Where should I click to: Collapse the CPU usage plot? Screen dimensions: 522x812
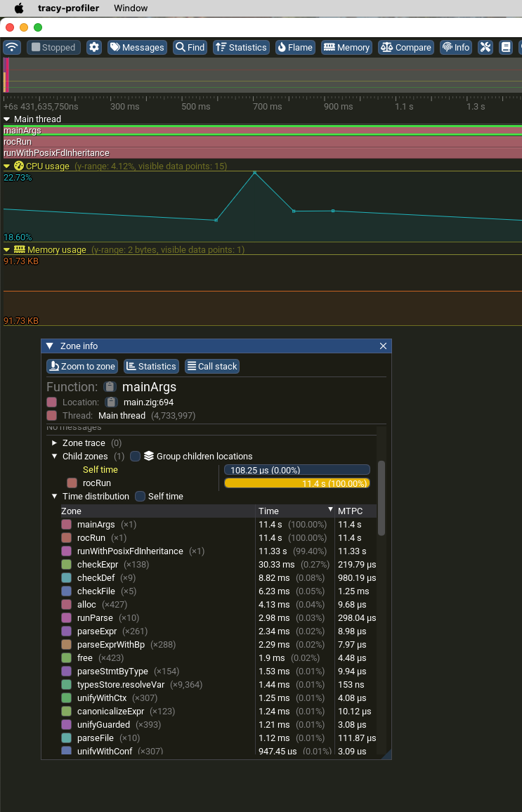click(x=7, y=166)
